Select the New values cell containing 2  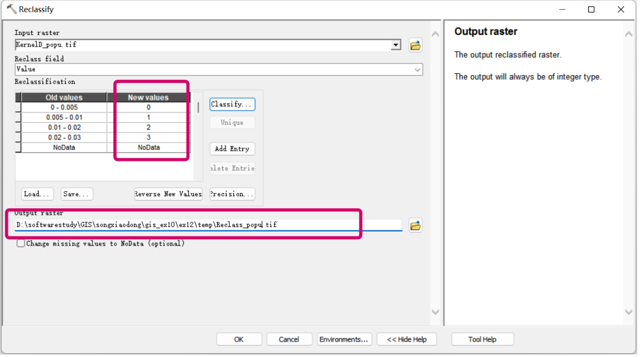click(x=149, y=127)
